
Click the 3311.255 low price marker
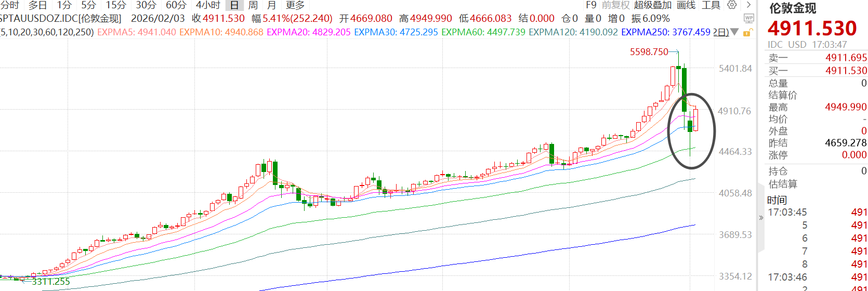(x=50, y=282)
